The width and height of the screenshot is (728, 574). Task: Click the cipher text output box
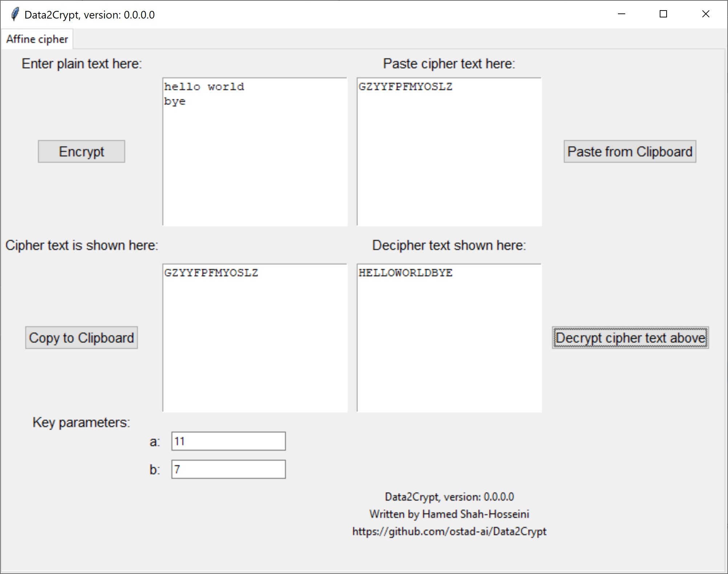click(x=255, y=345)
